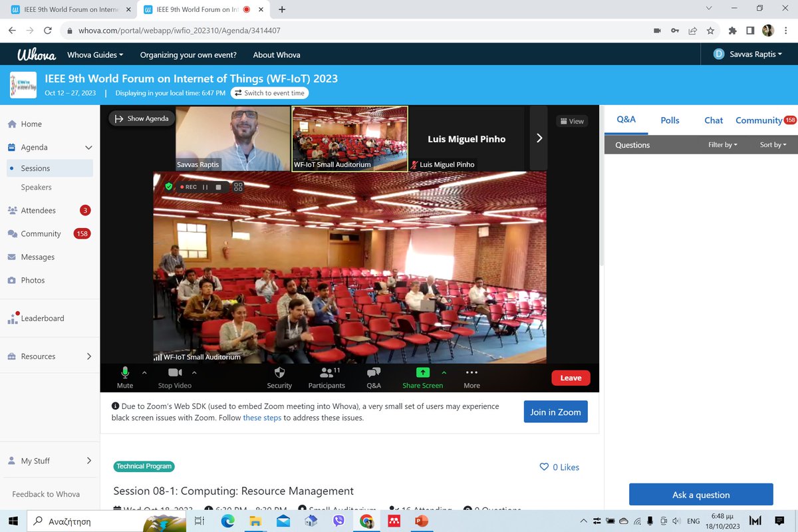Switch to event time

[269, 93]
